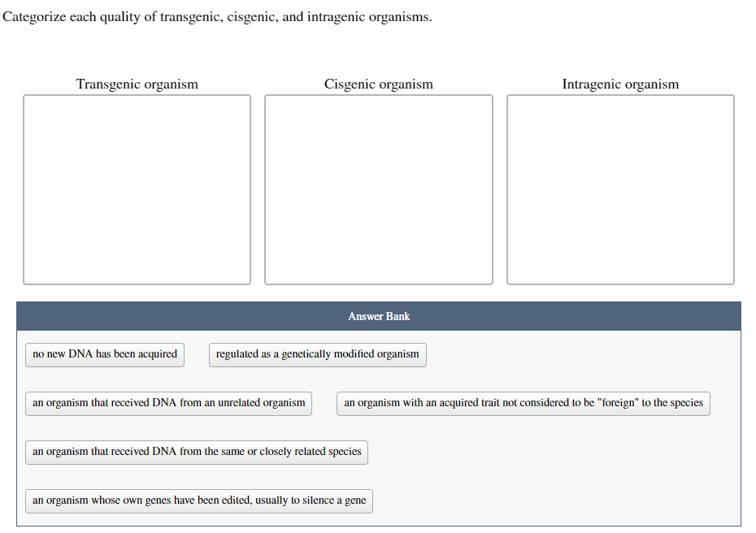Select the answer about DNA from an unrelated organism
This screenshot has height=533, width=756.
[x=168, y=403]
